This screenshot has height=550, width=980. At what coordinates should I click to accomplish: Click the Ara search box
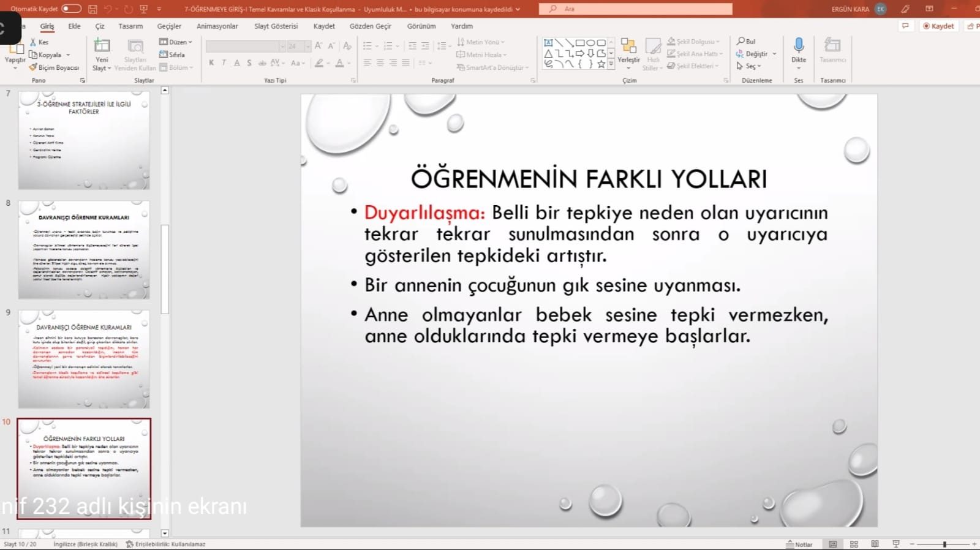tap(636, 9)
